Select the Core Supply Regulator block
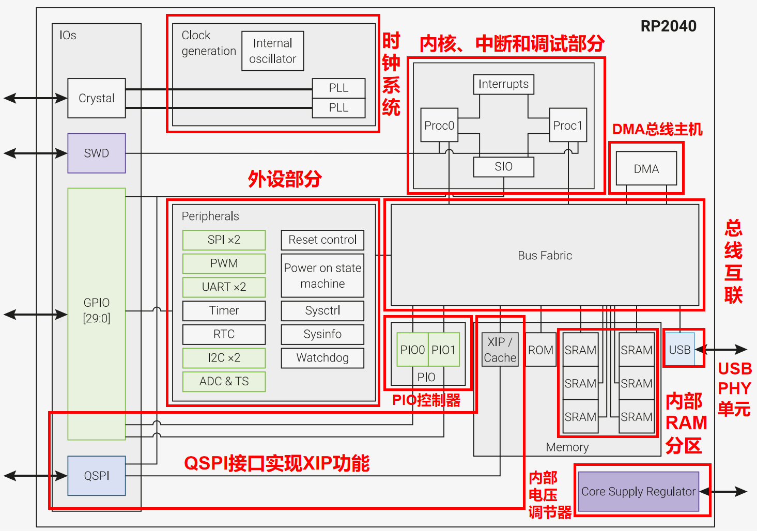 pos(639,492)
